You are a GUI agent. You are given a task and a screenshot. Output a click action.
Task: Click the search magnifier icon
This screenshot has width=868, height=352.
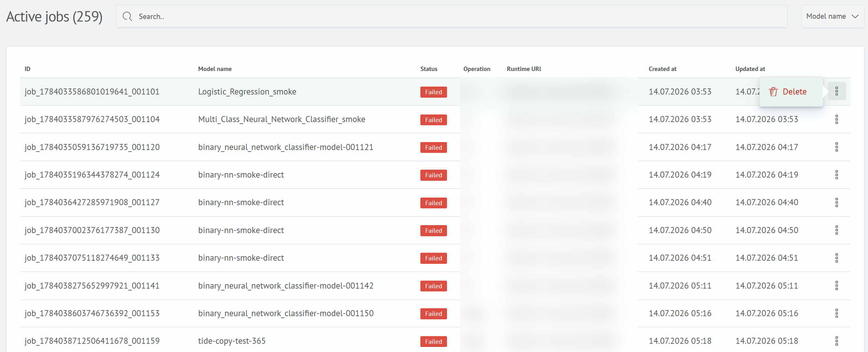click(x=127, y=16)
